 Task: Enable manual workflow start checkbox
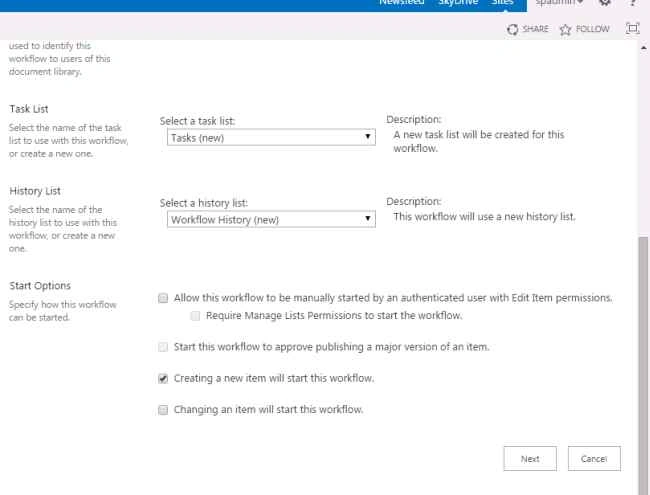(163, 298)
